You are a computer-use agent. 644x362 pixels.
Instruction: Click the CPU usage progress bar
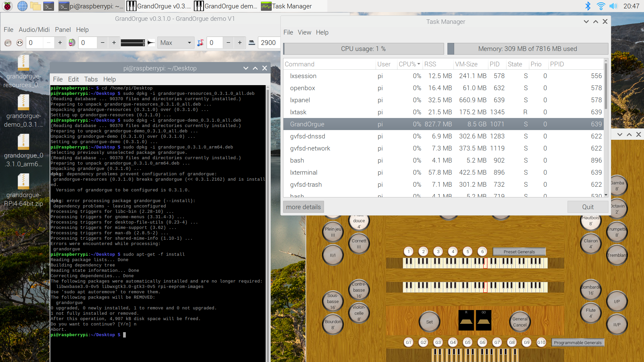(x=363, y=49)
